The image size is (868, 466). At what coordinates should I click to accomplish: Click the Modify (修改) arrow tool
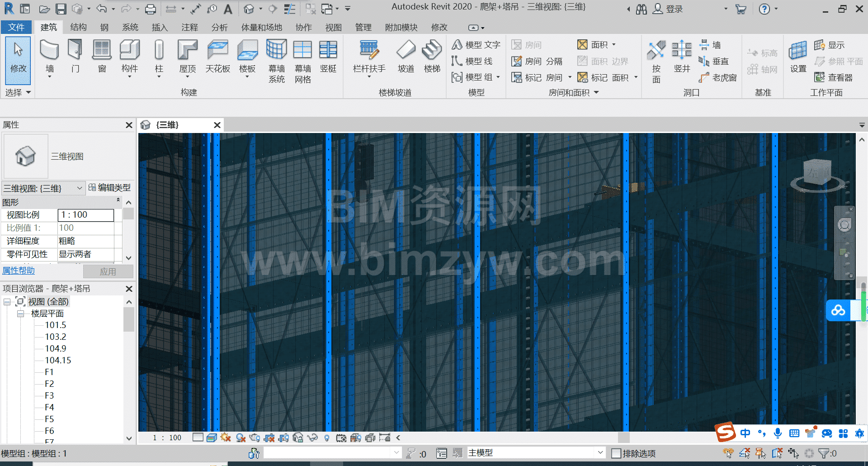18,60
